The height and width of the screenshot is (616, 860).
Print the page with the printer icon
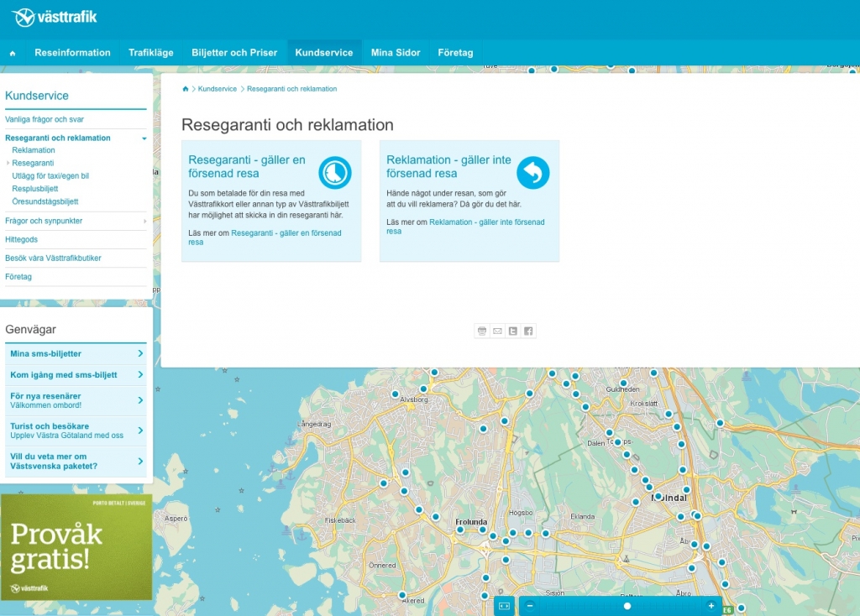pyautogui.click(x=482, y=331)
